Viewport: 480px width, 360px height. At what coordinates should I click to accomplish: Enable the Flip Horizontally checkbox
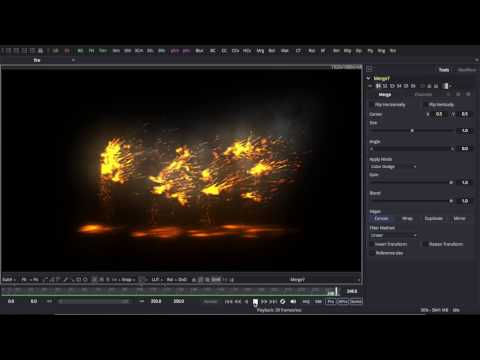(372, 105)
